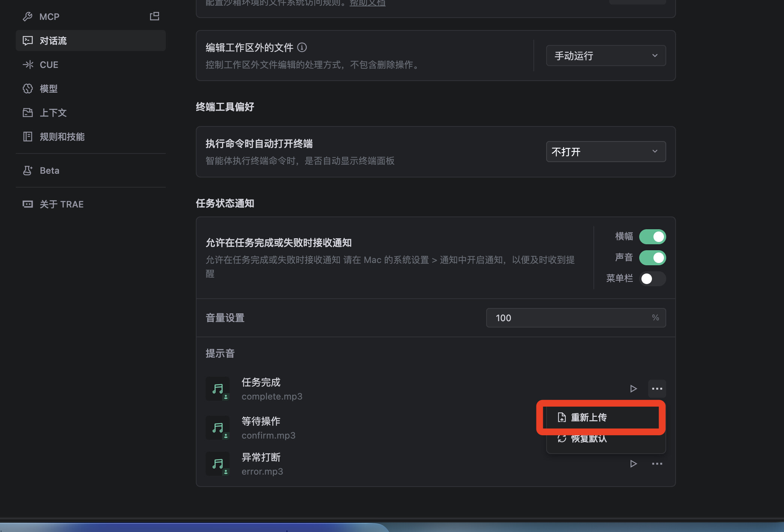
Task: Click the MCP external open icon
Action: pos(155,16)
